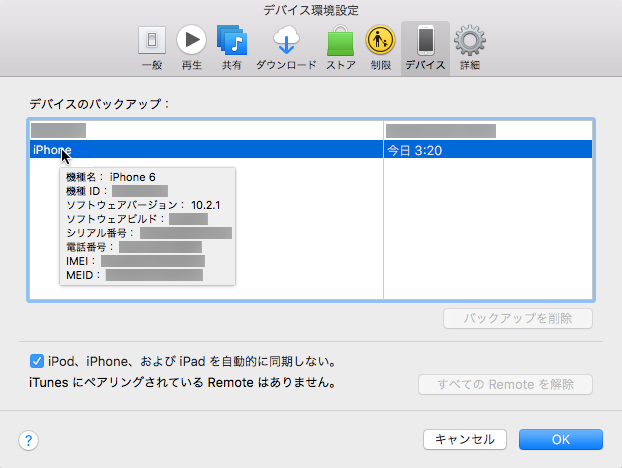Click the iTunes Remote pairing status text
The width and height of the screenshot is (622, 468).
click(182, 382)
